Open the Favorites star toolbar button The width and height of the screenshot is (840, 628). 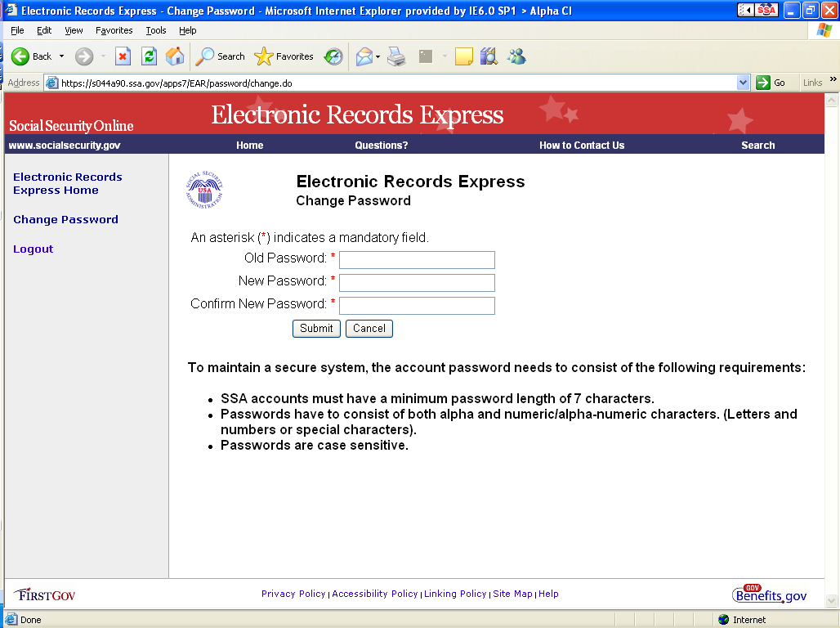(x=284, y=56)
